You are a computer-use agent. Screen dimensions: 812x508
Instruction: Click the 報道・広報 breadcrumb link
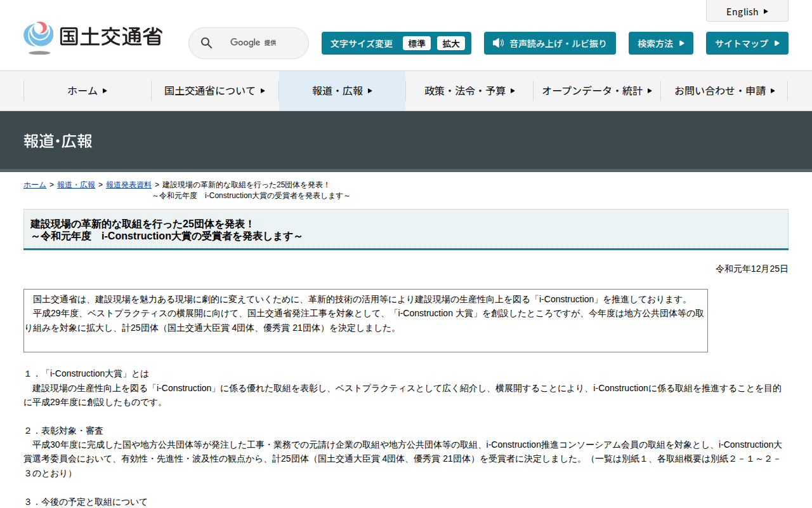pyautogui.click(x=76, y=185)
